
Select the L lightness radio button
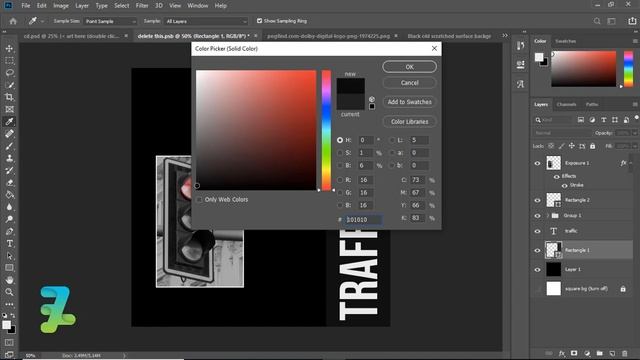392,140
